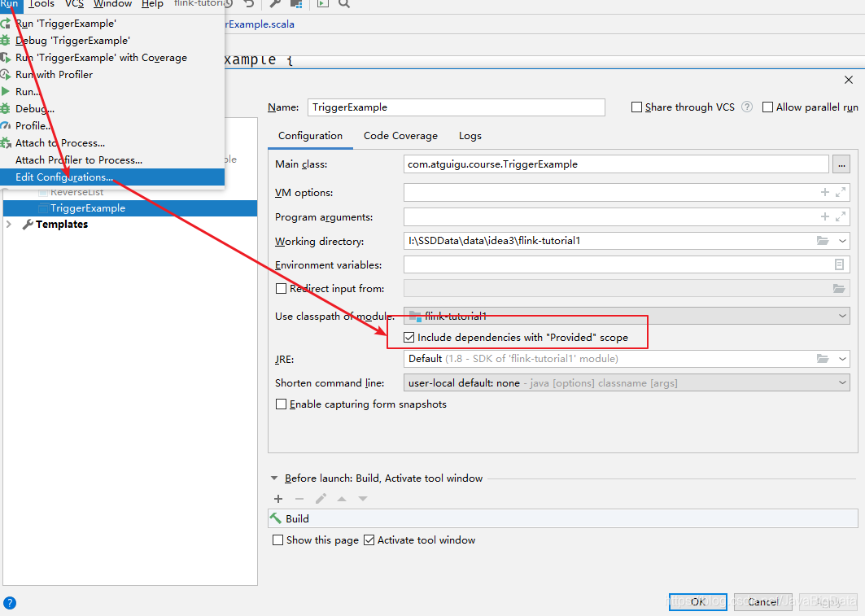Click the OK button
The height and width of the screenshot is (616, 865).
click(x=698, y=601)
